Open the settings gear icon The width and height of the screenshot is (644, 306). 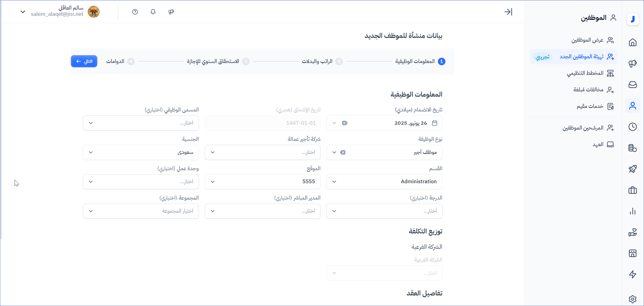tap(632, 299)
